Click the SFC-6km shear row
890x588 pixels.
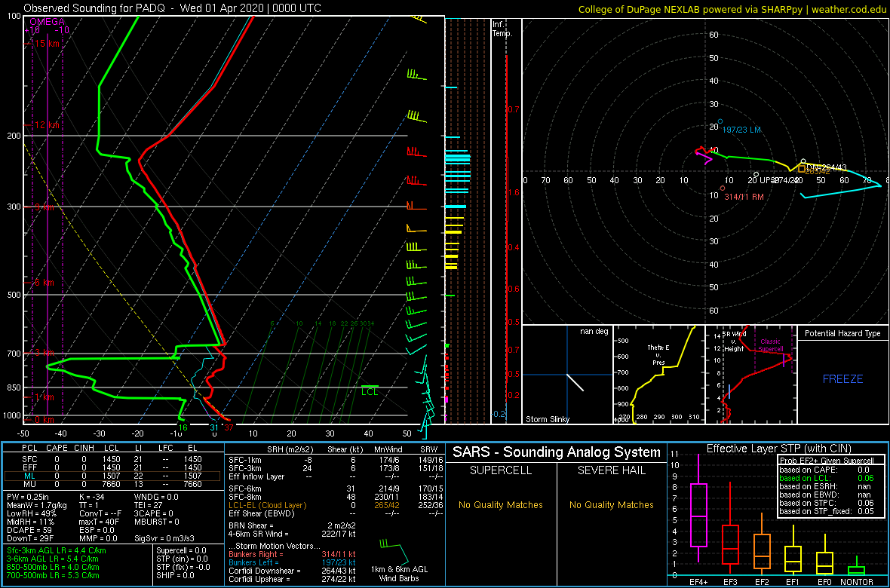coord(335,488)
